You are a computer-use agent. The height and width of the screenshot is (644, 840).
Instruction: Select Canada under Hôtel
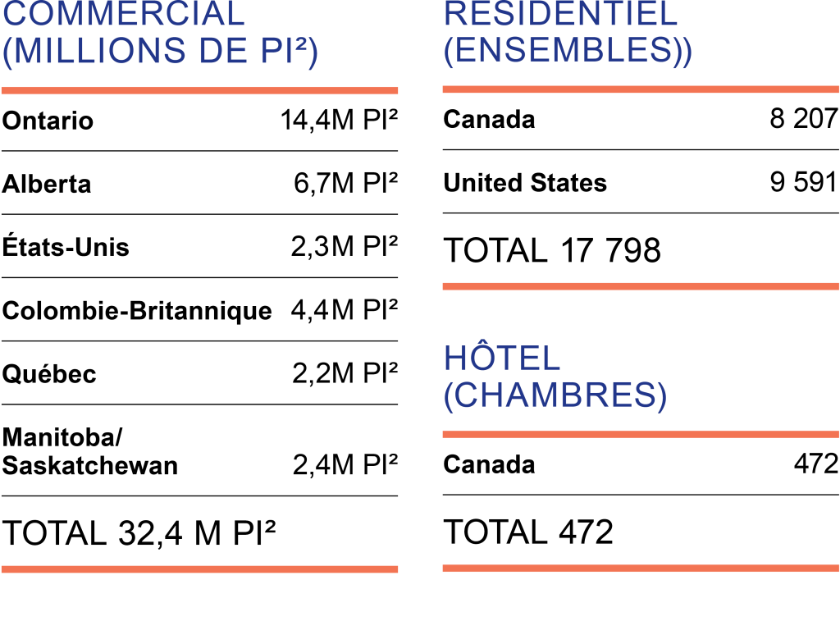[x=489, y=465]
